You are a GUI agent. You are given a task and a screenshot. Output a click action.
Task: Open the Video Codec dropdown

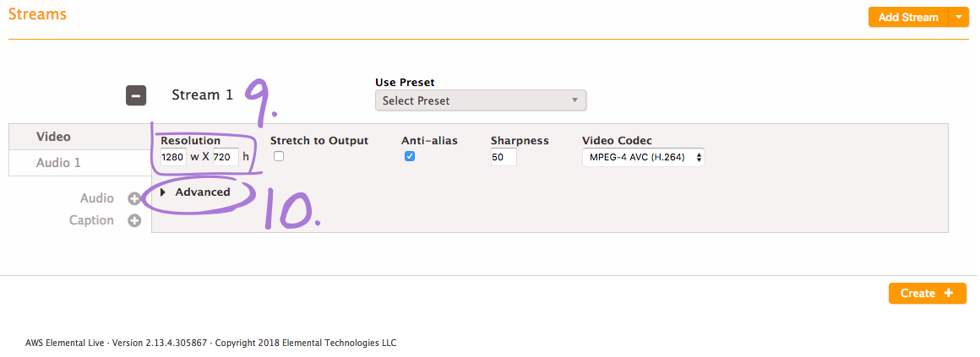pos(643,157)
